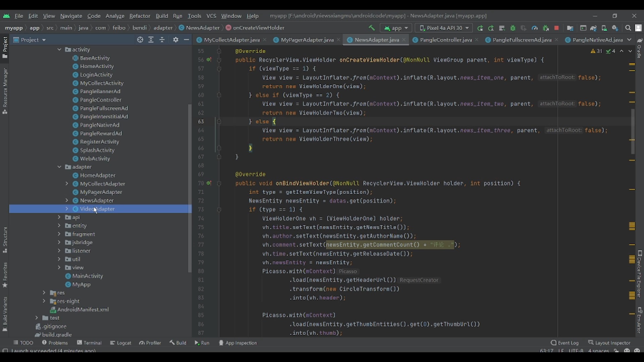Click the Search Everywhere magnifier icon
The height and width of the screenshot is (362, 644).
pos(628,28)
